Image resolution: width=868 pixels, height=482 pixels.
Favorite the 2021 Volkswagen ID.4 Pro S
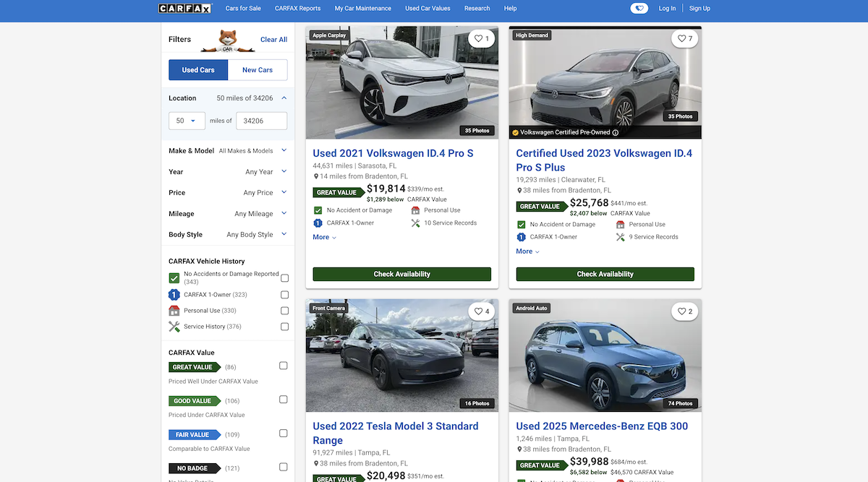(482, 39)
